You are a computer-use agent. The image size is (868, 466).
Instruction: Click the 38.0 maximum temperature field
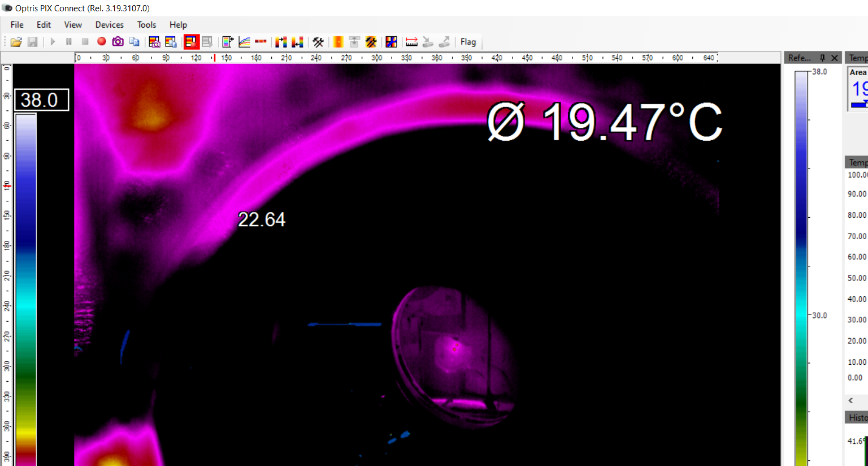pyautogui.click(x=41, y=100)
